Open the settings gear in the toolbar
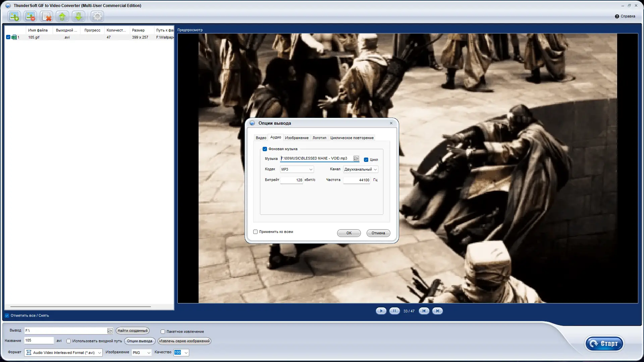This screenshot has width=644, height=362. (x=97, y=16)
